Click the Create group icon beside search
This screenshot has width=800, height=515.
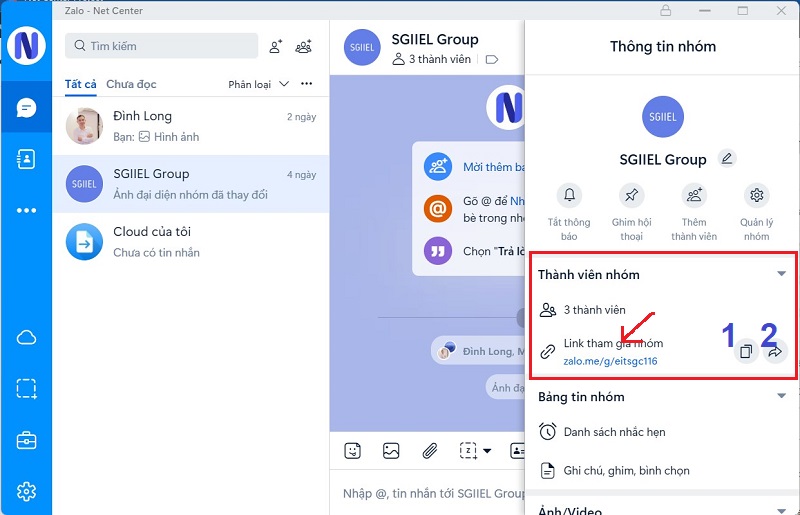pos(304,46)
